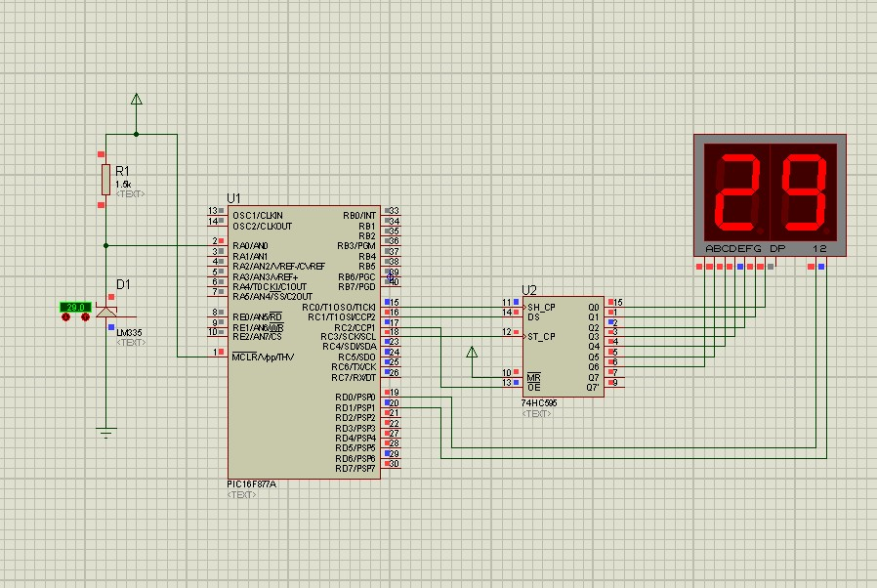Click the 1.5k resistor value
Screen dimensions: 877x588
(x=123, y=184)
